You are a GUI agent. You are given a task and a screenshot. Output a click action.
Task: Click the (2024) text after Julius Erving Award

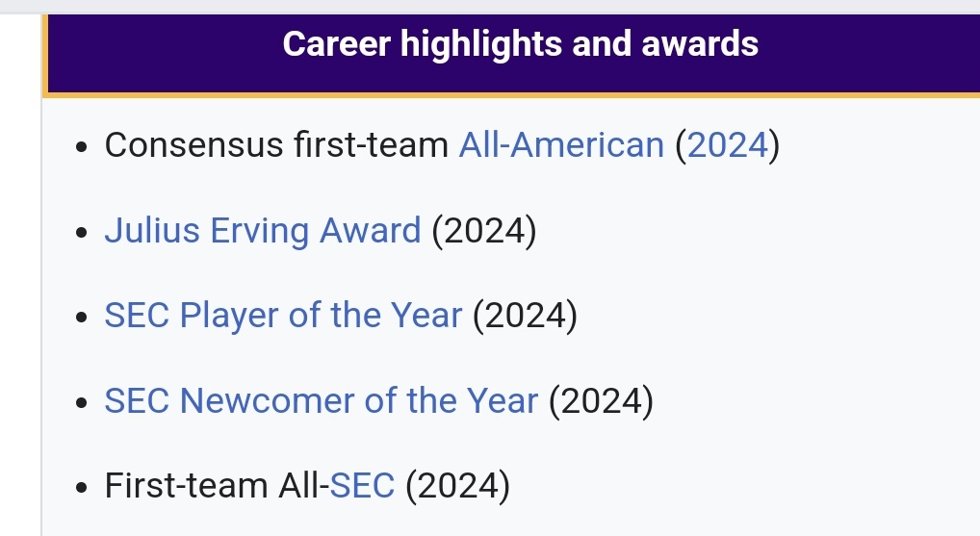(x=484, y=231)
